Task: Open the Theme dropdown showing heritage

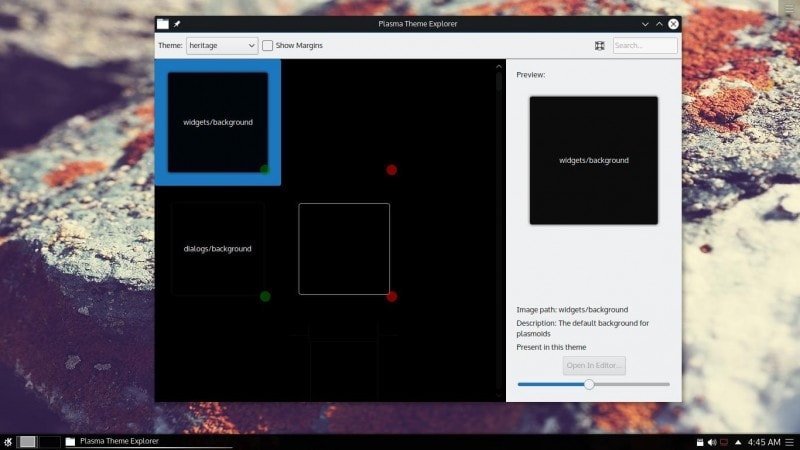Action: (x=222, y=45)
